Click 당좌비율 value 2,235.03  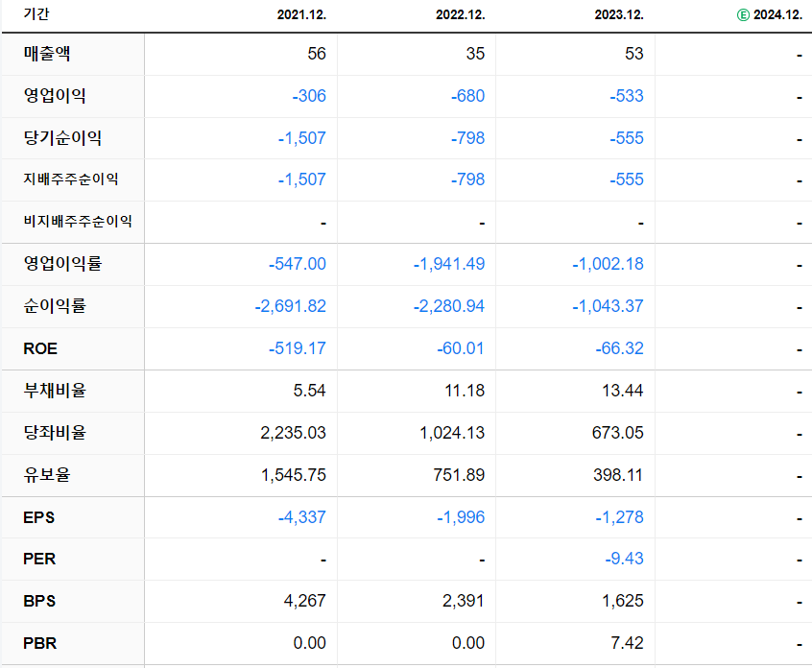pos(293,433)
